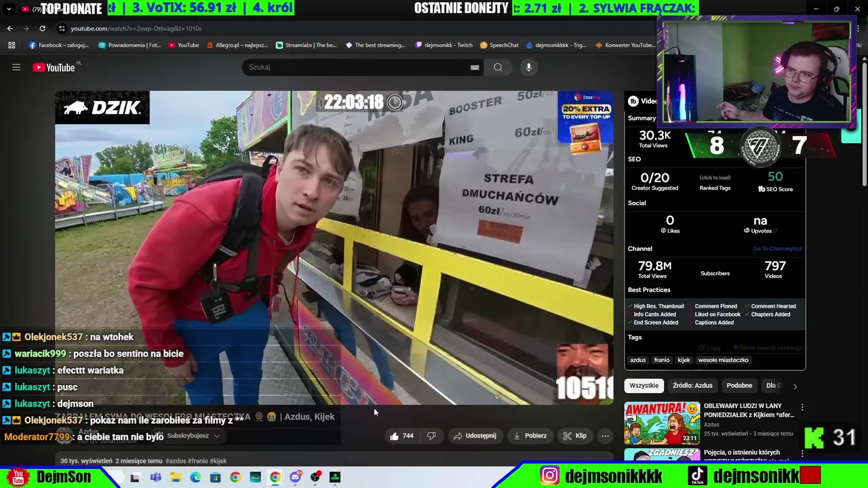The height and width of the screenshot is (488, 868).
Task: Open more actions three-dot menu under video
Action: point(605,436)
